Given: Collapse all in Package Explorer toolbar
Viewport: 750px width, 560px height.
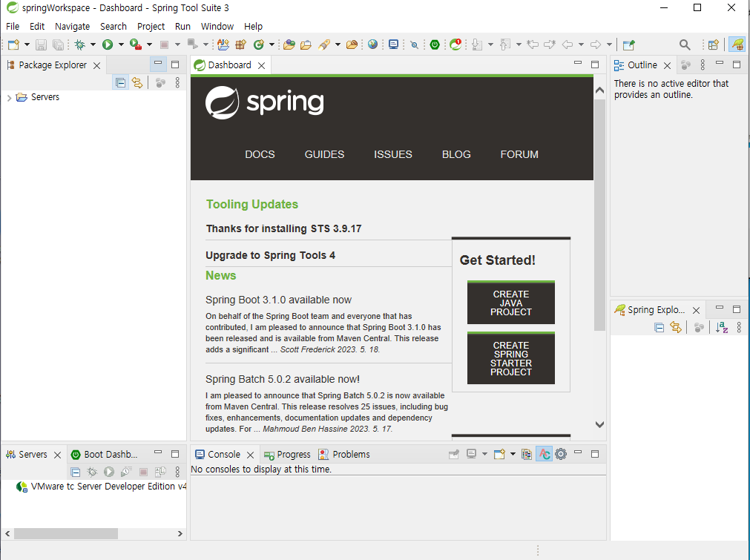Looking at the screenshot, I should point(120,83).
